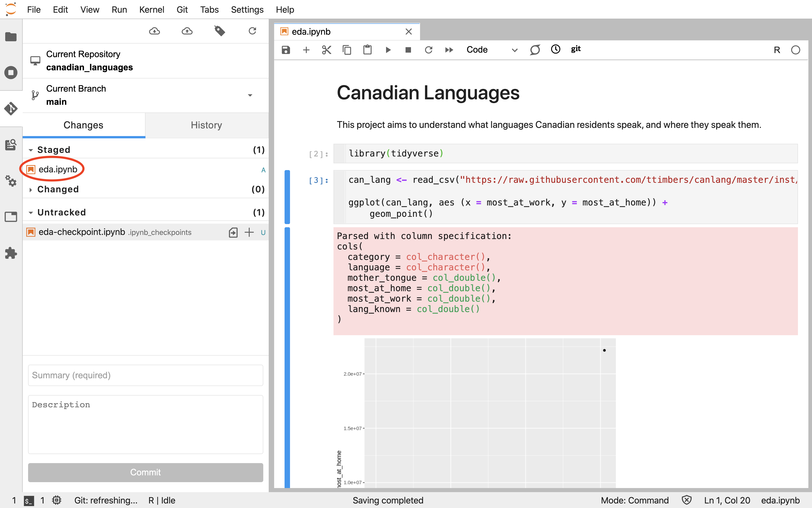Refresh the repository with the reload icon
The image size is (812, 508).
252,31
